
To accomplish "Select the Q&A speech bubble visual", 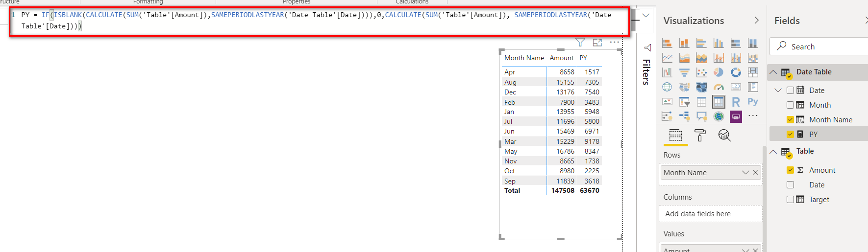I will tap(701, 116).
